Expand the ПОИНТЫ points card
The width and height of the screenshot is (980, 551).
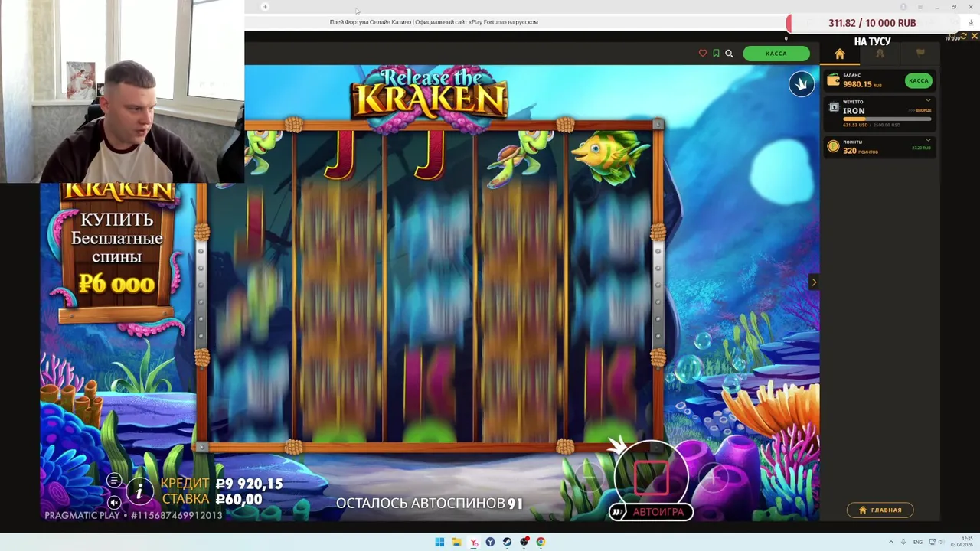click(x=928, y=141)
